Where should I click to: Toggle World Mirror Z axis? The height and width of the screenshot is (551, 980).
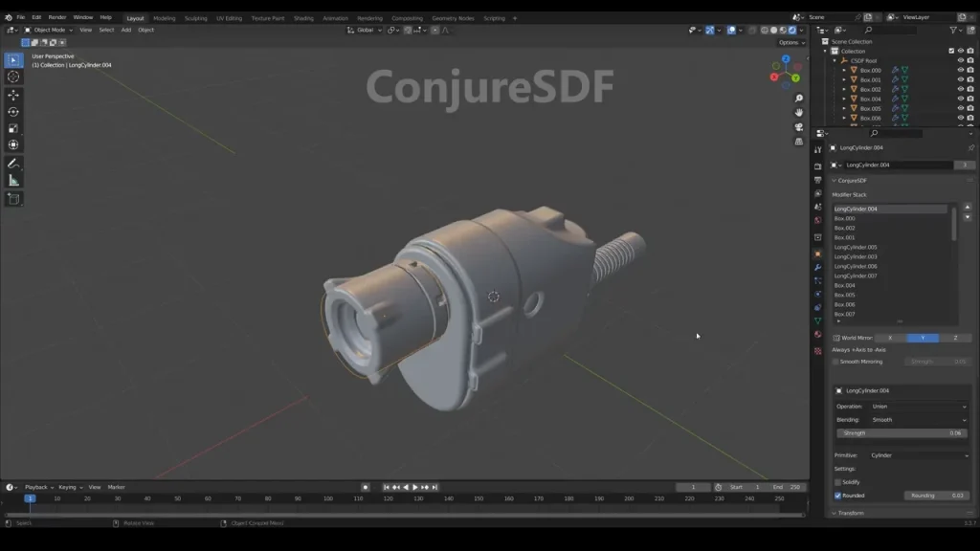[x=955, y=338]
